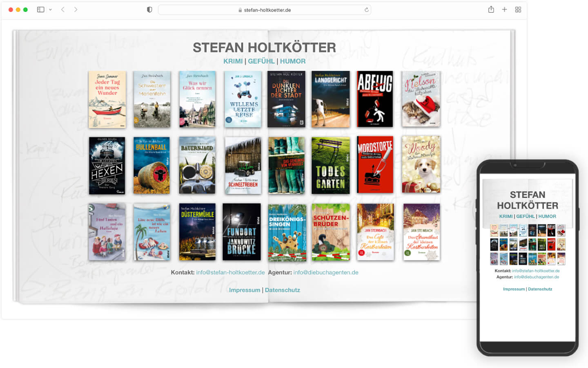Open the 'Woody' puppy book cover
The width and height of the screenshot is (588, 368).
coord(421,165)
